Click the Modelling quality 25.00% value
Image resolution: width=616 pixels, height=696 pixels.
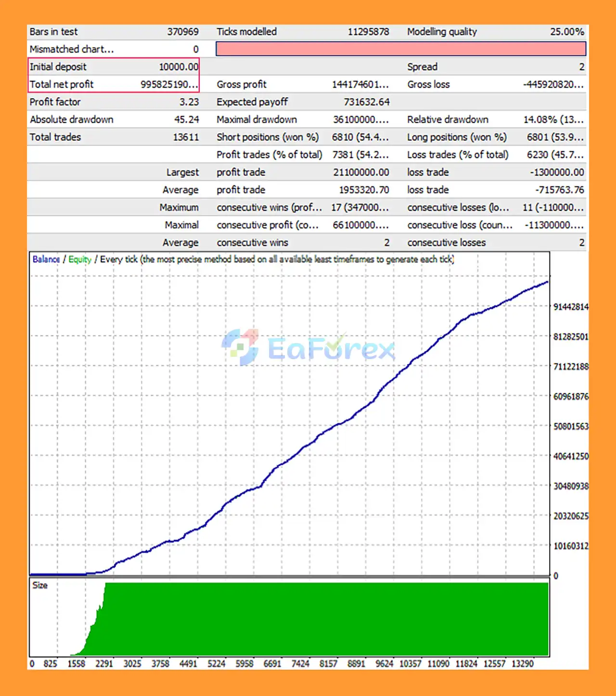(566, 32)
